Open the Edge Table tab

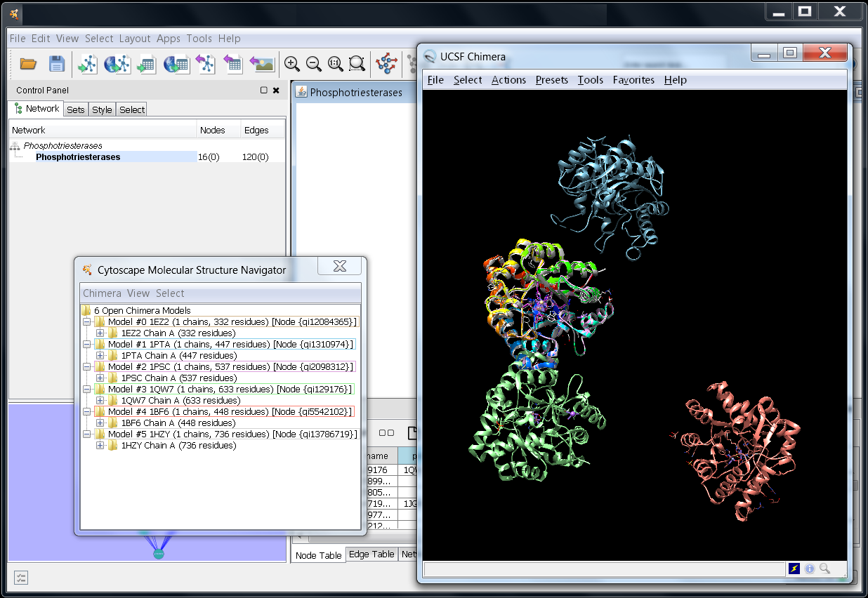tap(371, 554)
